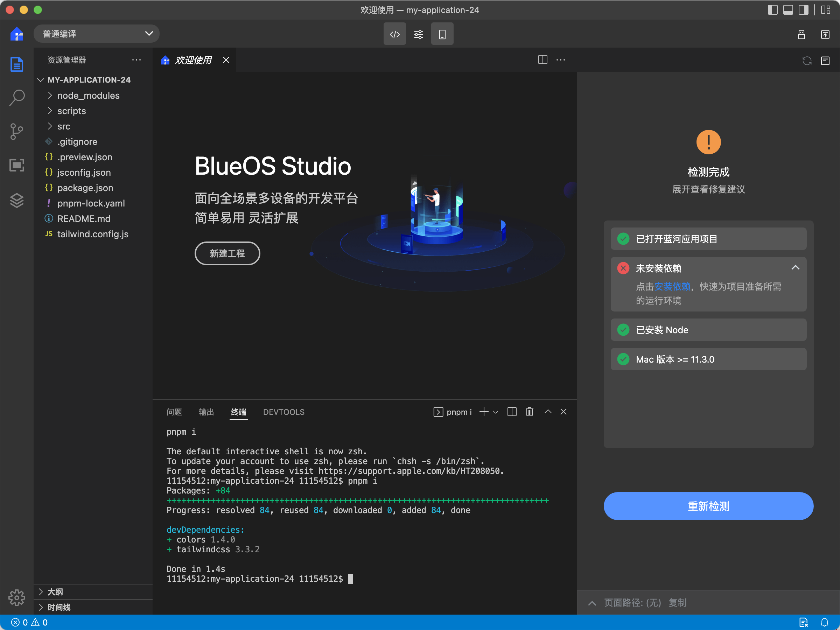Add a new terminal with plus icon
The height and width of the screenshot is (630, 840).
click(x=483, y=412)
